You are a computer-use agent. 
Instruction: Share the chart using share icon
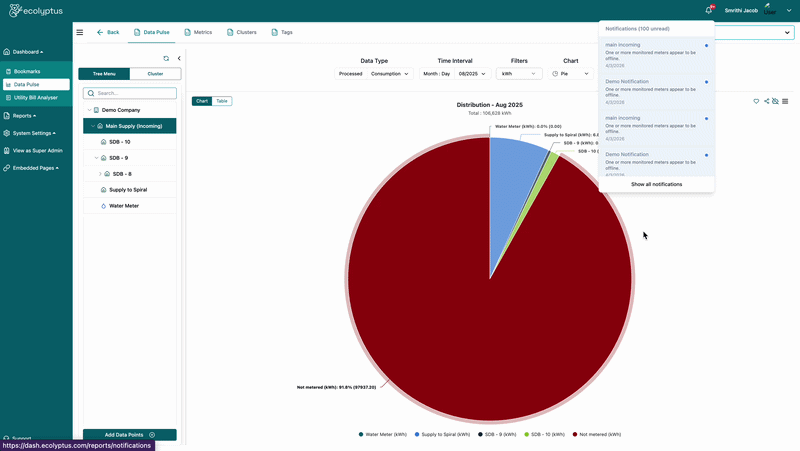(766, 101)
